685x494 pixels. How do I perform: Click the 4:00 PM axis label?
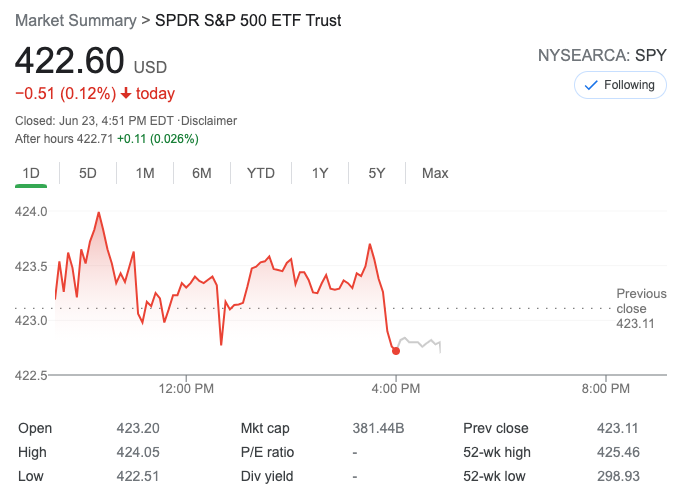coord(396,388)
